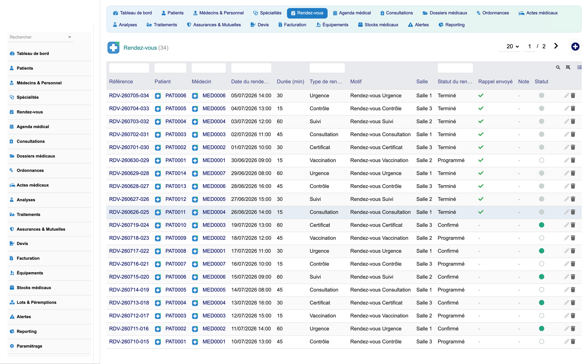Open the Consultations top tab
The height and width of the screenshot is (364, 588).
pos(396,13)
